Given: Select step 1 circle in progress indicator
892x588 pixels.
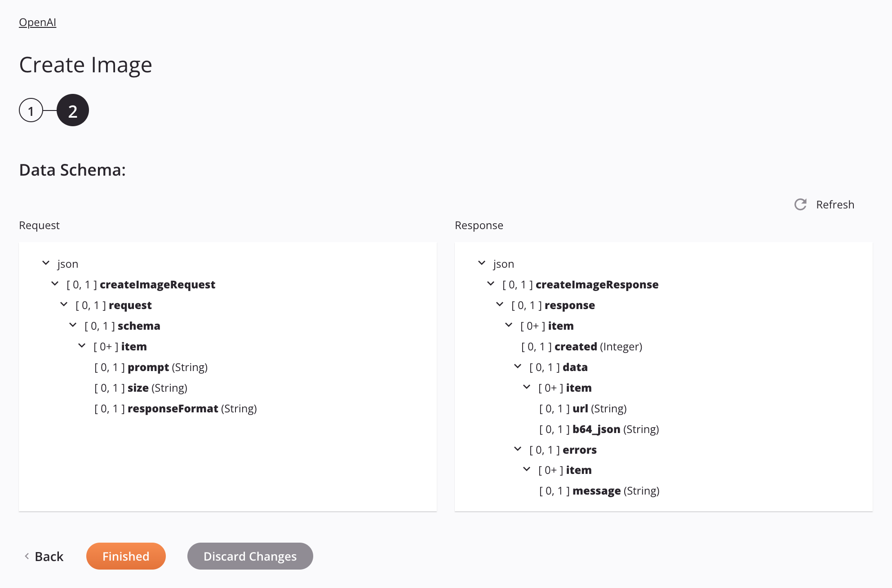Looking at the screenshot, I should pyautogui.click(x=30, y=110).
